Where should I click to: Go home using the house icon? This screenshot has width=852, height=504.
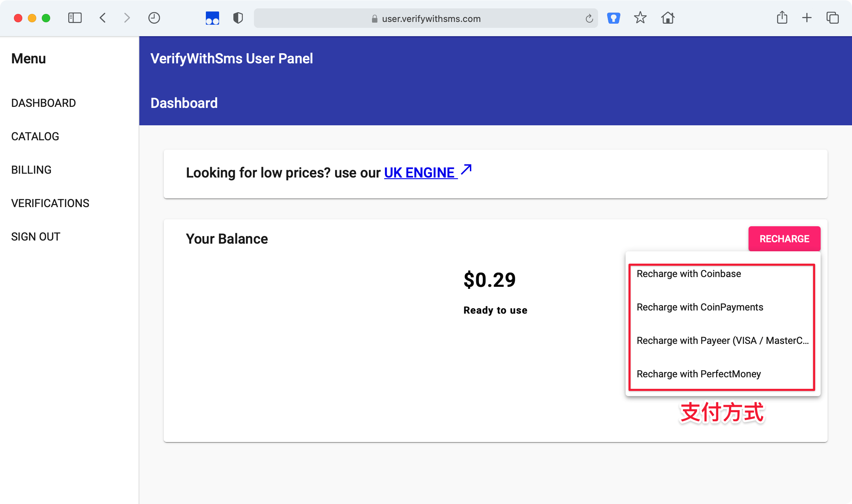pyautogui.click(x=668, y=18)
